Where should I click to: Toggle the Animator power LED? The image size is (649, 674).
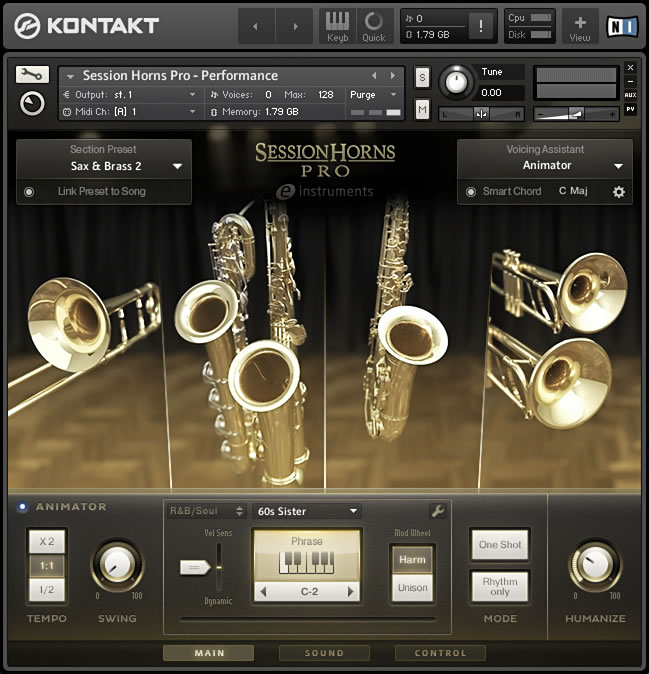click(22, 507)
